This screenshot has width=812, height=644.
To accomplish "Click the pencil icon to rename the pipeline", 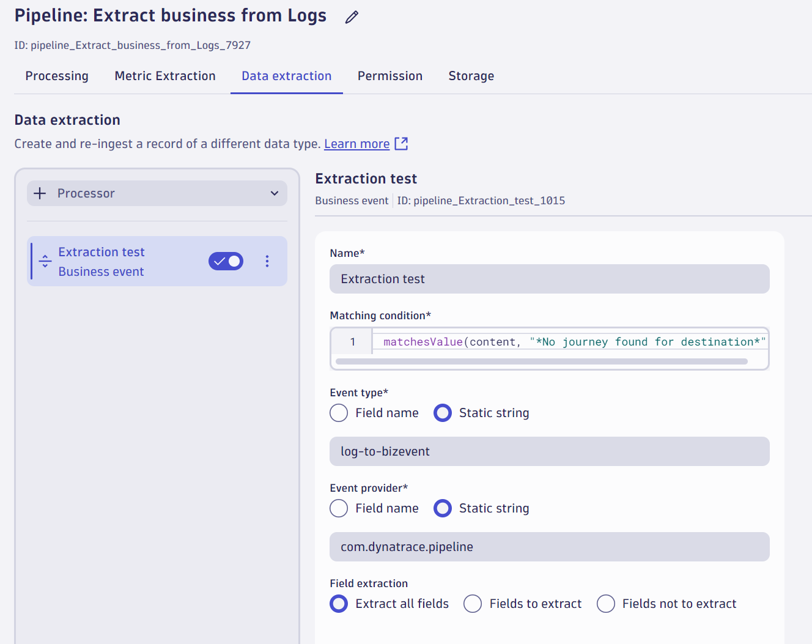I will click(351, 17).
